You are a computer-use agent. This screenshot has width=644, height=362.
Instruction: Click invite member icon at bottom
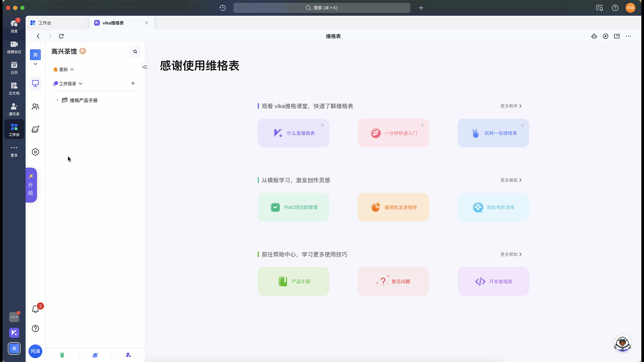pyautogui.click(x=128, y=355)
